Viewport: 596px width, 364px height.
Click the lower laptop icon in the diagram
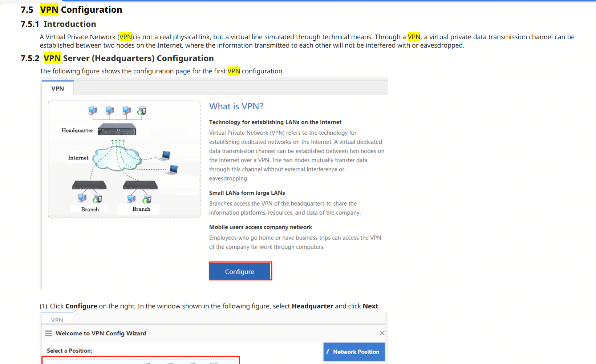pos(174,169)
